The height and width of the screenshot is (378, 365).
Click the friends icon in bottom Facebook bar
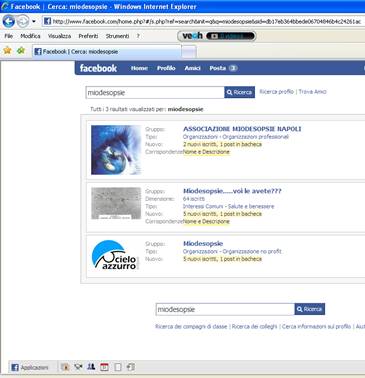(91, 367)
